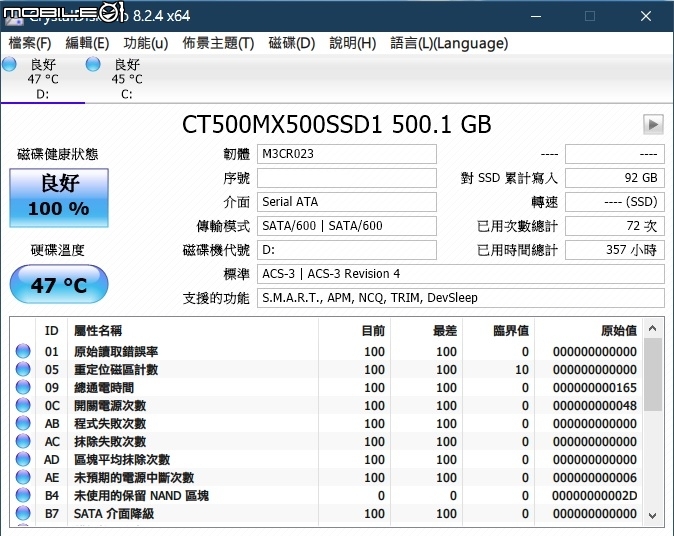
Task: Select the D: drive tab at 47 °C
Action: pos(43,79)
